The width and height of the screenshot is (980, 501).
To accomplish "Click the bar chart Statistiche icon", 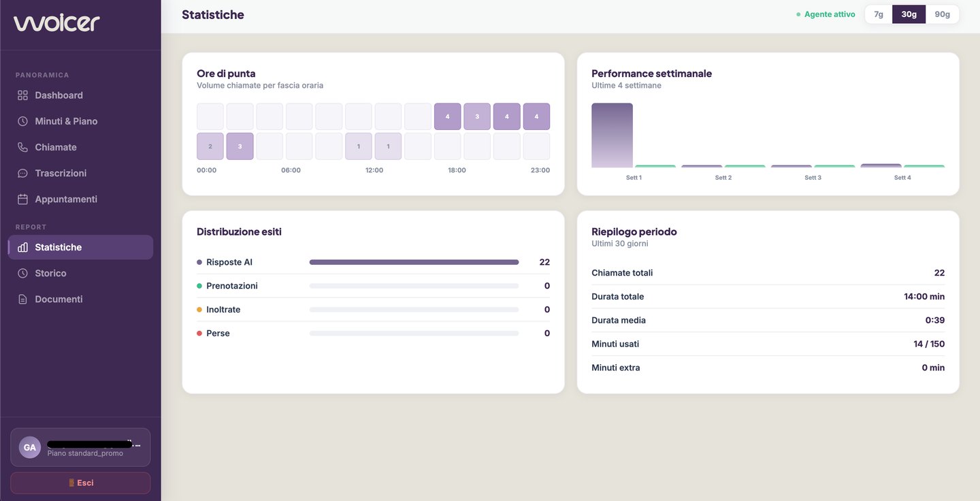I will pos(22,247).
